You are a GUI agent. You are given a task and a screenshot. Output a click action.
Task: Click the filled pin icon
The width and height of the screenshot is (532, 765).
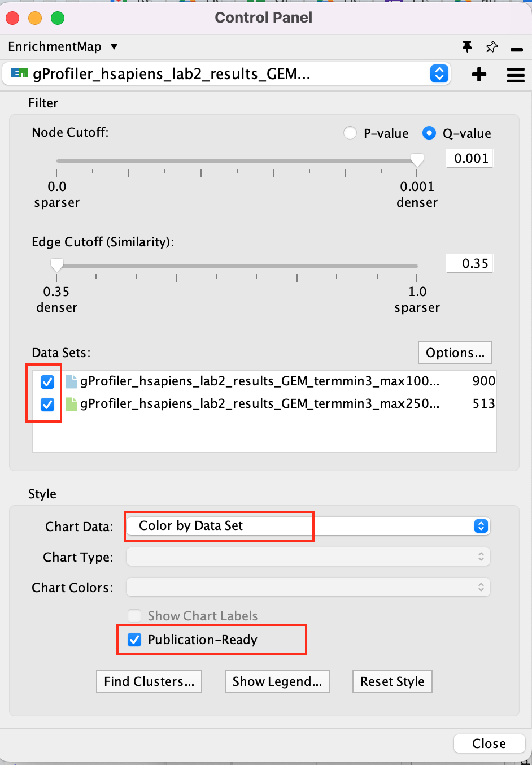(467, 47)
